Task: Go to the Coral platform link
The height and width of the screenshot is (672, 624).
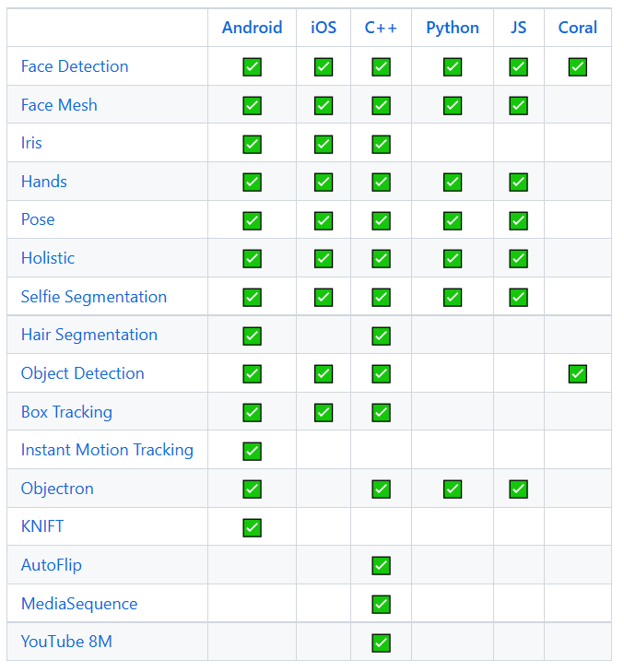Action: [x=578, y=28]
